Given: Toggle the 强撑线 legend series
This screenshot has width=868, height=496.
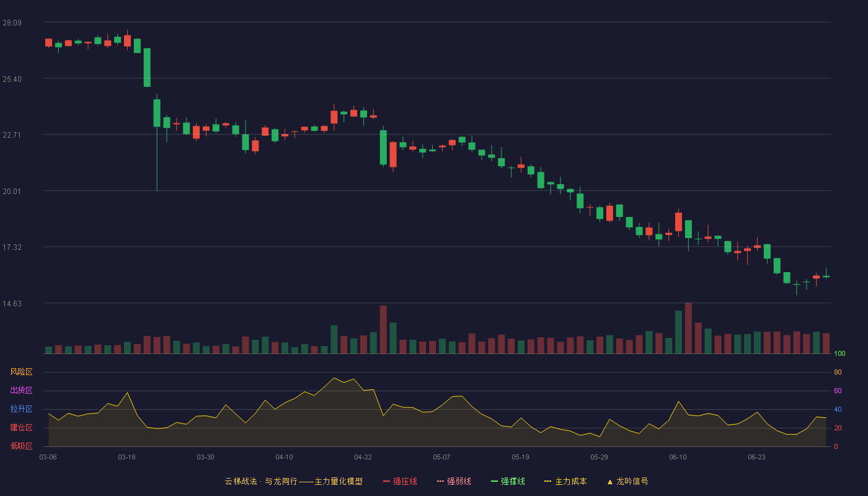Looking at the screenshot, I should [x=508, y=481].
